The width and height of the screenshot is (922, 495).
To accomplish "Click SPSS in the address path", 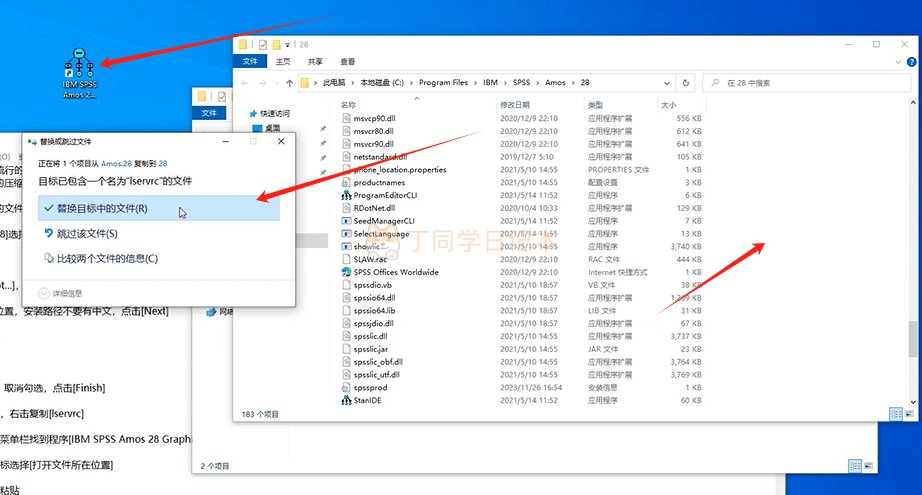I will (522, 82).
